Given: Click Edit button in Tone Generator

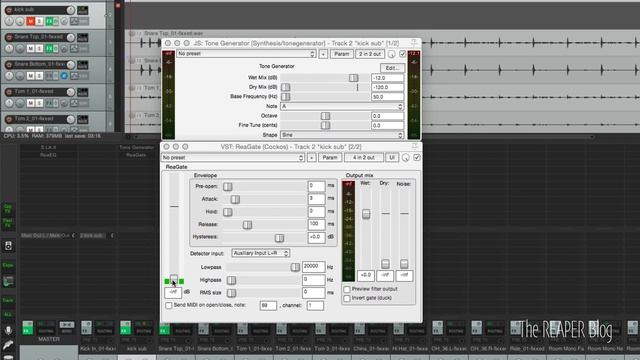Looking at the screenshot, I should coord(392,68).
